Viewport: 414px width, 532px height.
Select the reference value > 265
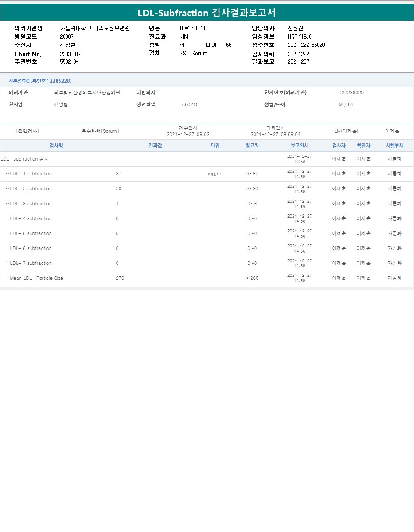[x=252, y=278]
